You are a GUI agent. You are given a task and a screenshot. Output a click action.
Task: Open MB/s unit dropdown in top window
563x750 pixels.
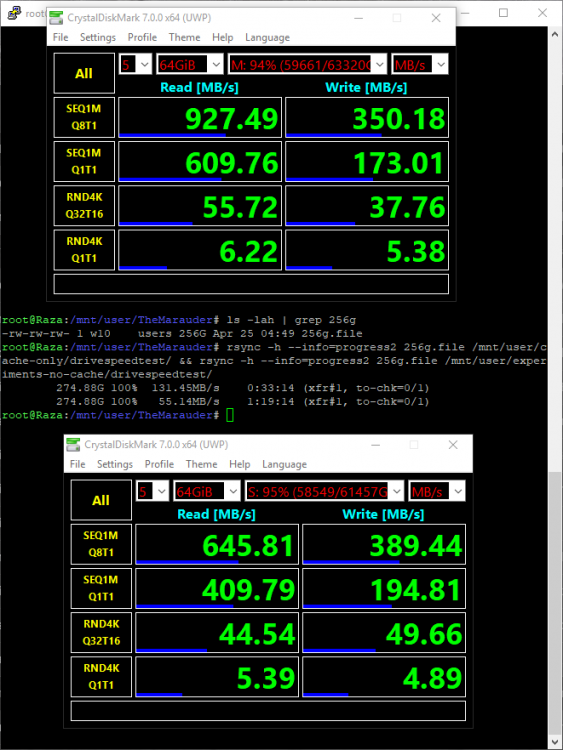419,64
